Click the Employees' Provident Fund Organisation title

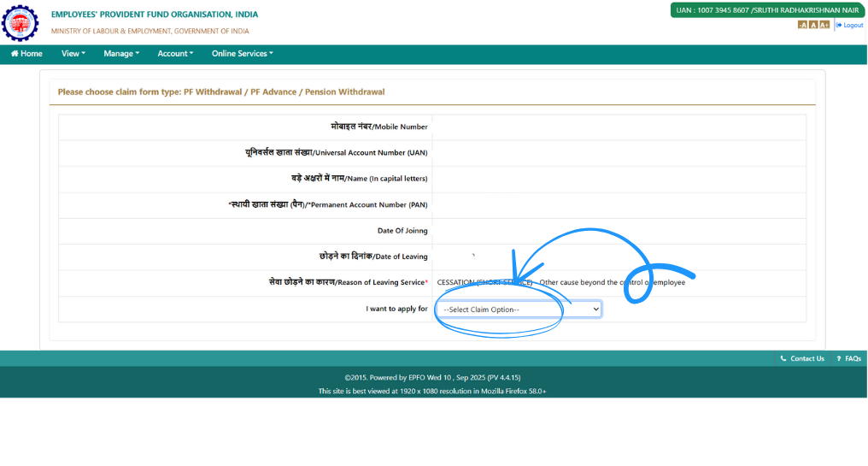[x=155, y=15]
